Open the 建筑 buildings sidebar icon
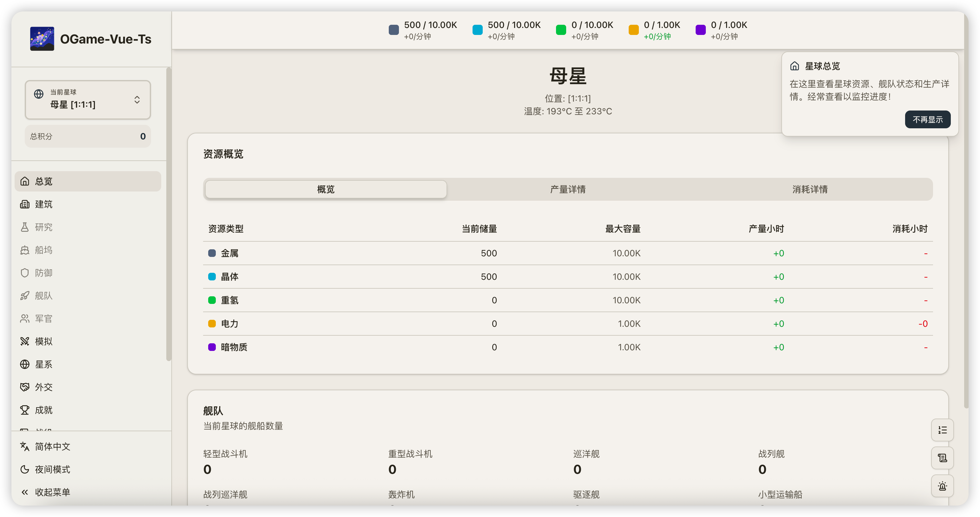 [25, 205]
